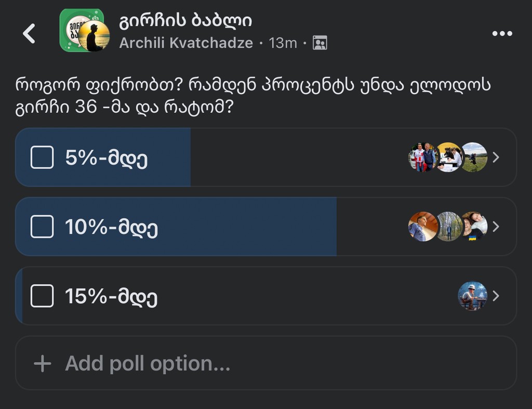Open Archili Kvatchadze's profile
532x409 pixels.
click(184, 44)
